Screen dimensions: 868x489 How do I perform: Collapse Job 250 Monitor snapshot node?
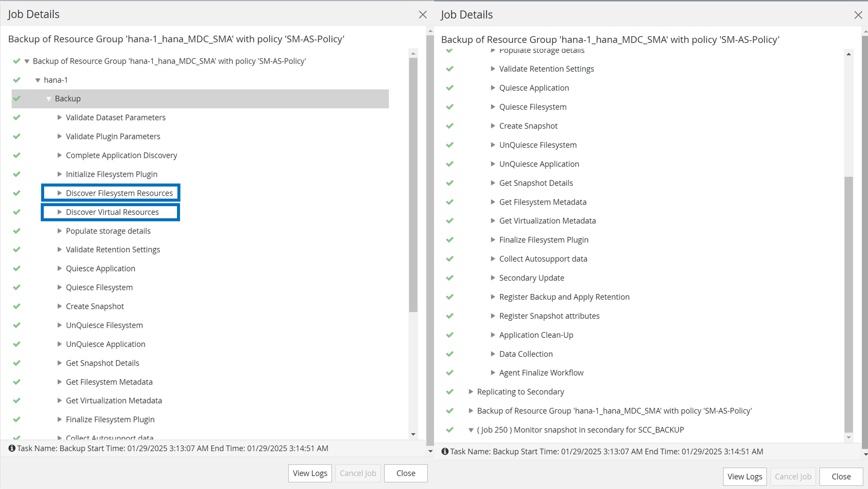tap(471, 430)
